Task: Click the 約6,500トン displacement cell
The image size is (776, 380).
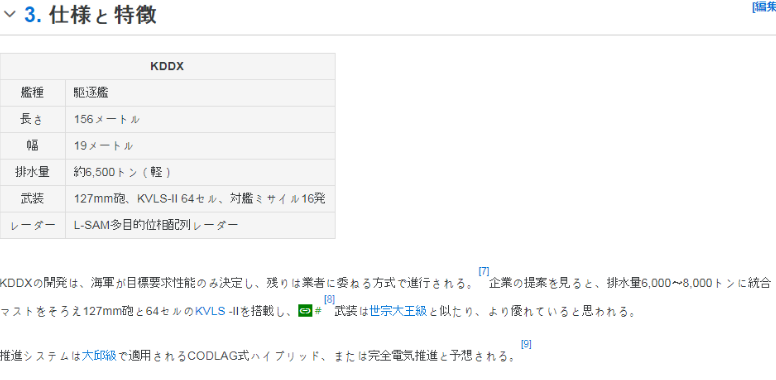Action: 200,172
